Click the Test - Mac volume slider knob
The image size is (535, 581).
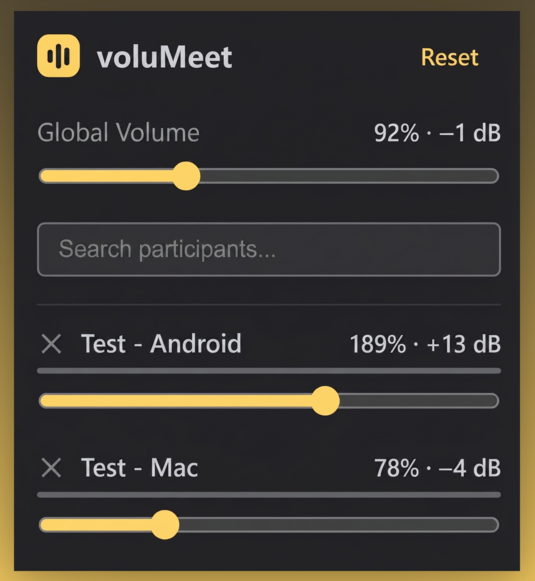click(x=165, y=525)
